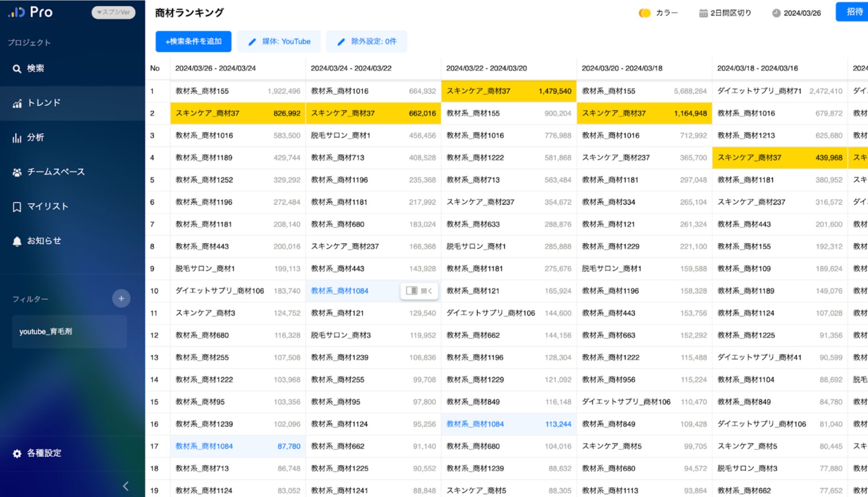Viewport: 868px width, 497px height.
Task: Click the 招待 invite button
Action: (852, 12)
